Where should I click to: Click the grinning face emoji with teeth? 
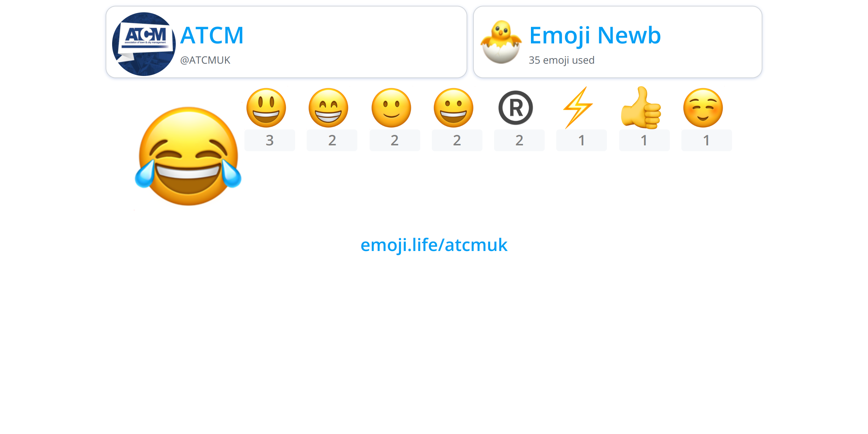[454, 108]
